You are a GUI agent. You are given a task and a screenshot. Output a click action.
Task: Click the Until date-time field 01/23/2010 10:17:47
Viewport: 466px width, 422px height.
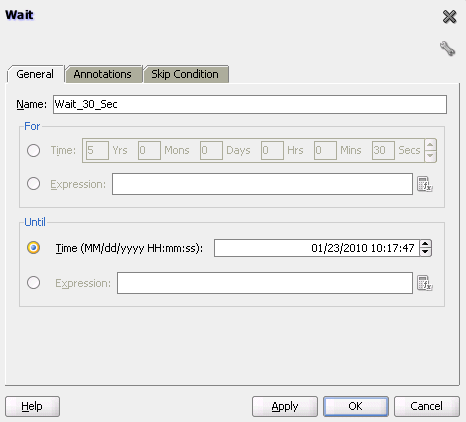point(317,248)
